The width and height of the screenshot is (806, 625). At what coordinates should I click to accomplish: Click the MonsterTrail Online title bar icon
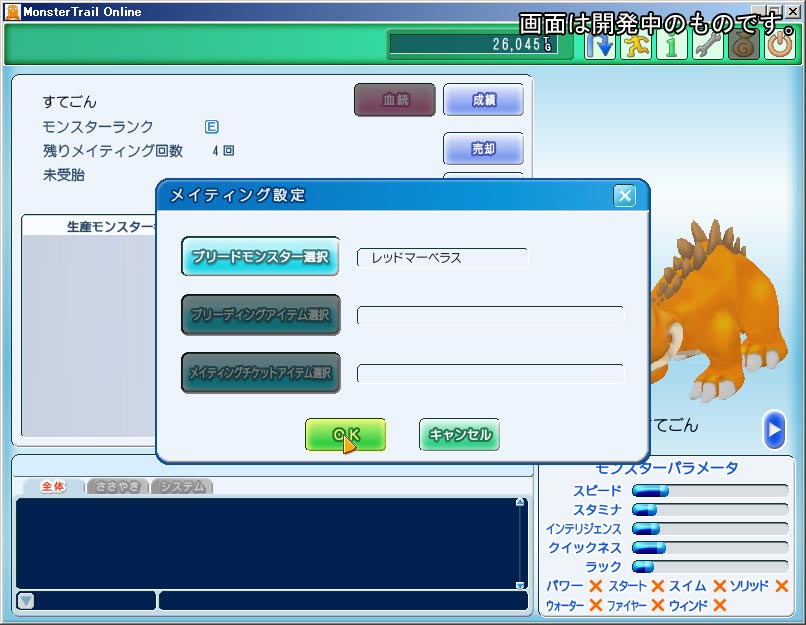tap(12, 11)
